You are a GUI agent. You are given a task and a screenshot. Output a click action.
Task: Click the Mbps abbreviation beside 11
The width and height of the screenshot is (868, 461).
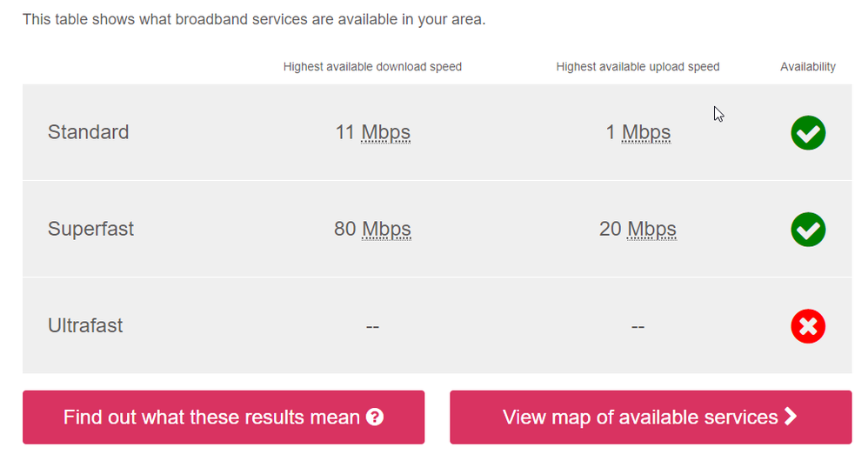386,133
